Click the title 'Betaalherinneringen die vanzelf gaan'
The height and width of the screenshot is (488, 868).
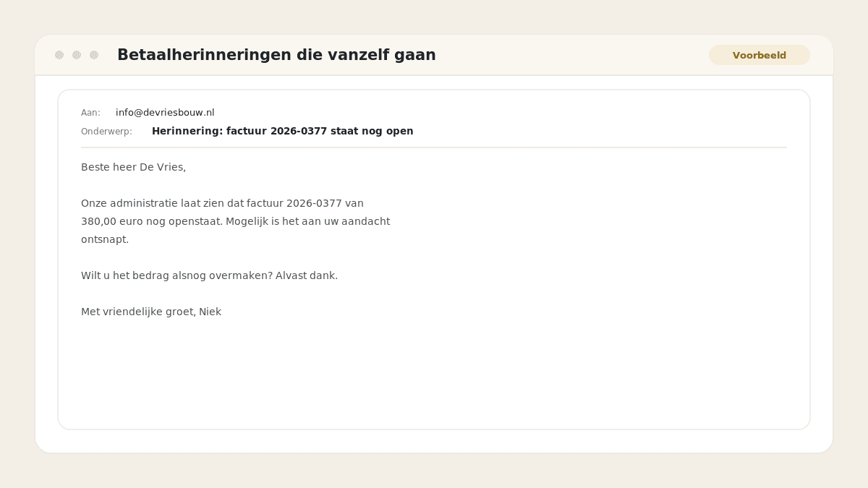tap(276, 55)
